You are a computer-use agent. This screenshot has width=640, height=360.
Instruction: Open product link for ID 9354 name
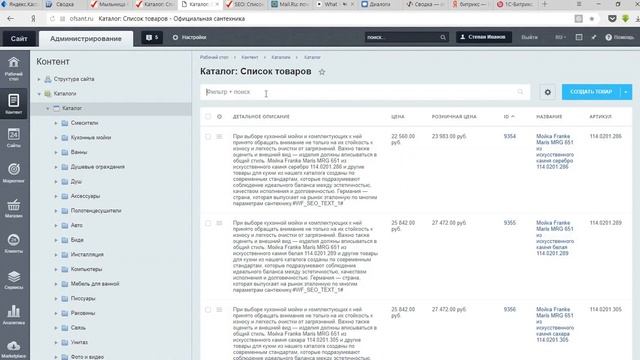pyautogui.click(x=555, y=151)
